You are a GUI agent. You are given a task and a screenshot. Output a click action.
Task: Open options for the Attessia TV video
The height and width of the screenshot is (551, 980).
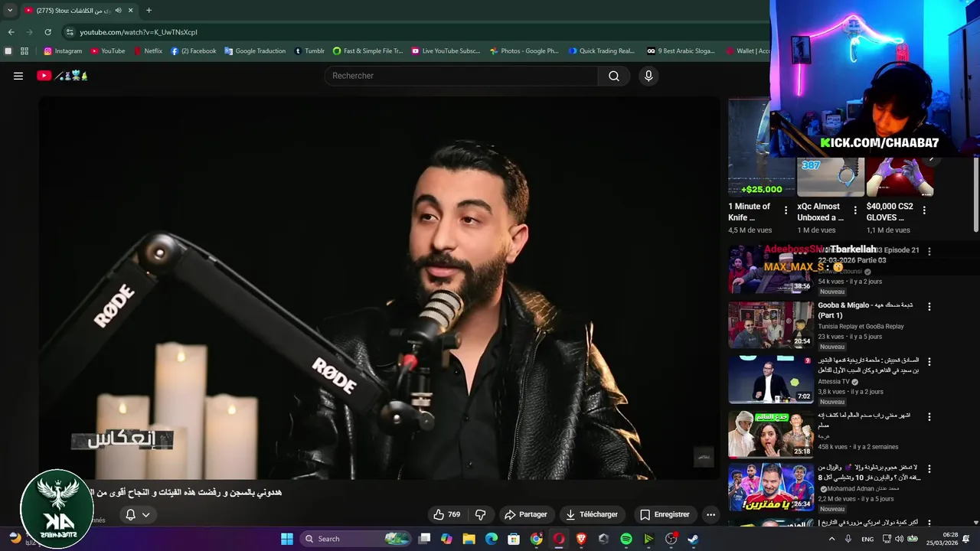click(x=929, y=362)
